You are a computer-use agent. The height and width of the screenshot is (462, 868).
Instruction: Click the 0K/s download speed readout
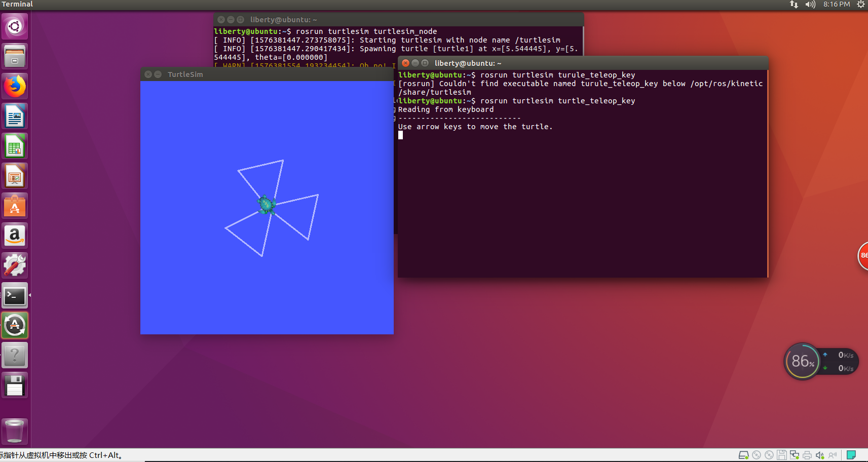[x=845, y=368]
